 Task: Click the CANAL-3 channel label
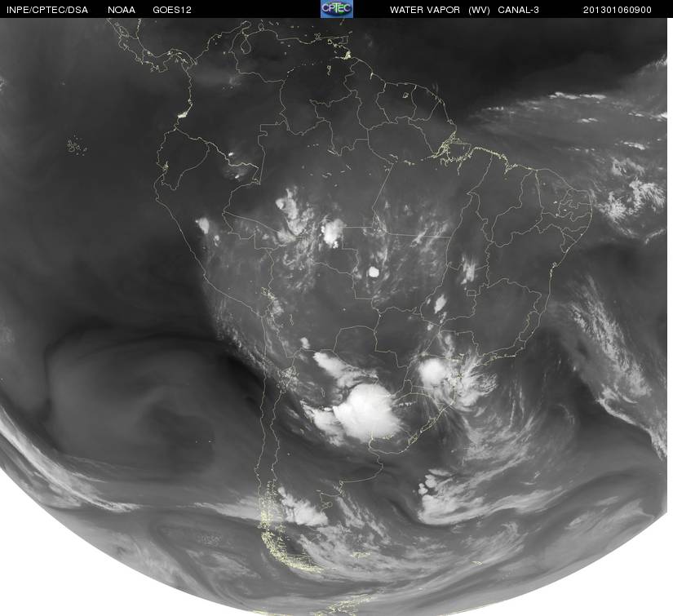tap(519, 10)
